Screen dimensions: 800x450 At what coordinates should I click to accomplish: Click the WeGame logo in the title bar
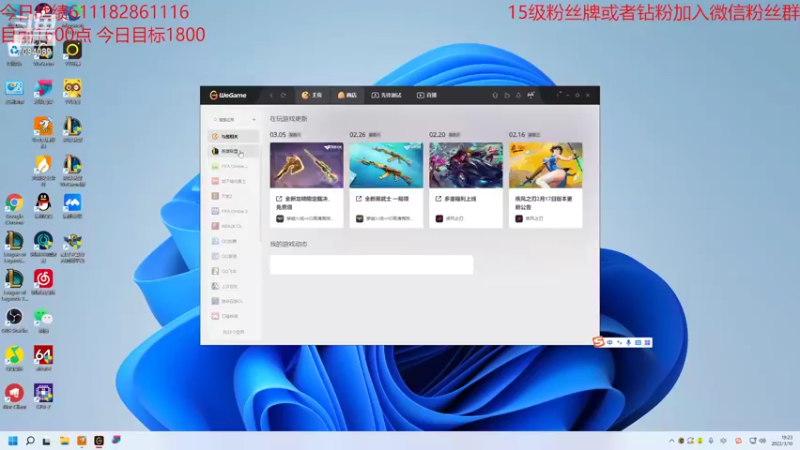(x=228, y=95)
